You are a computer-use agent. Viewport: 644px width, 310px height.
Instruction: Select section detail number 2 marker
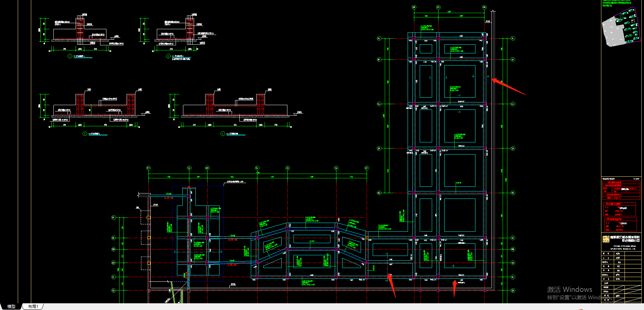[168, 56]
